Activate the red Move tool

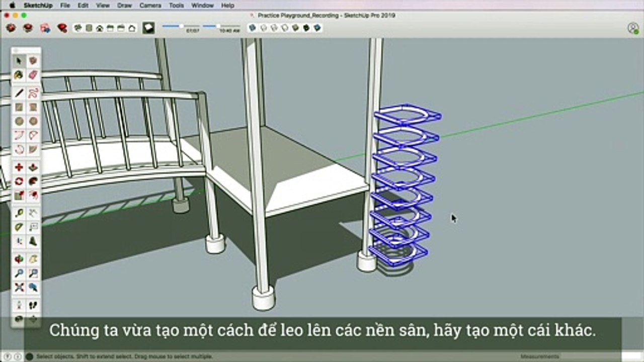click(19, 167)
